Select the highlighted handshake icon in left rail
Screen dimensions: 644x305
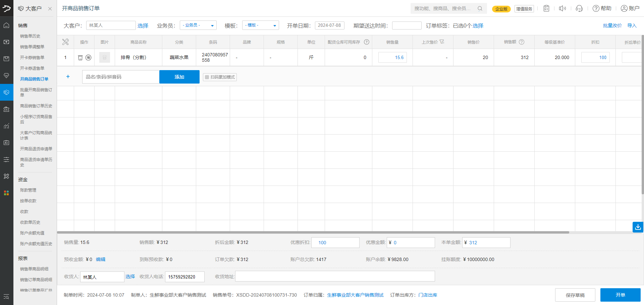point(6,92)
